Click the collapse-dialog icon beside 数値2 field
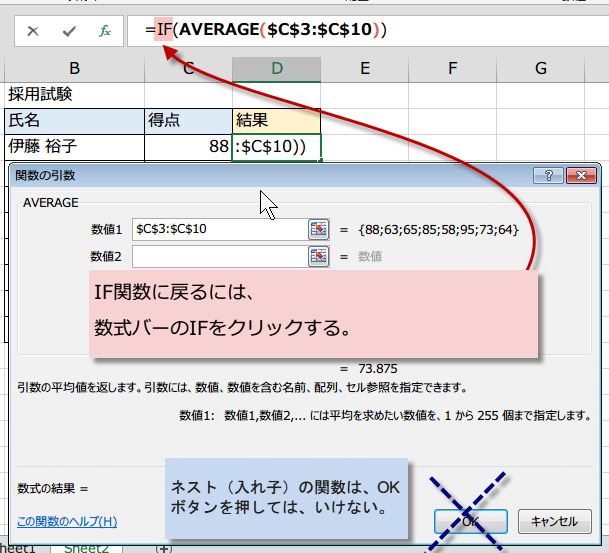This screenshot has height=553, width=609. pos(318,256)
